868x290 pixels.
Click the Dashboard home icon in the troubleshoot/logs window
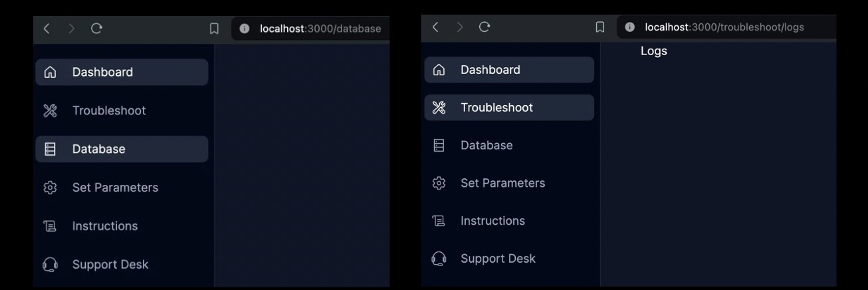click(x=439, y=70)
